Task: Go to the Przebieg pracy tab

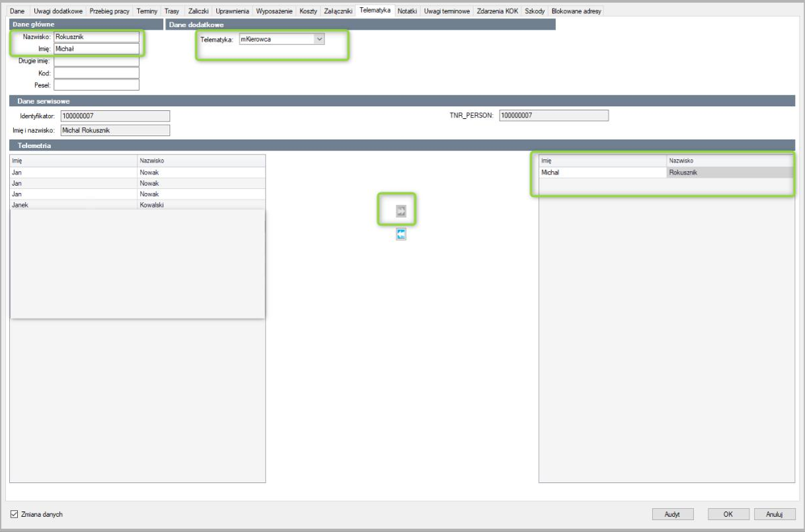Action: (x=110, y=11)
